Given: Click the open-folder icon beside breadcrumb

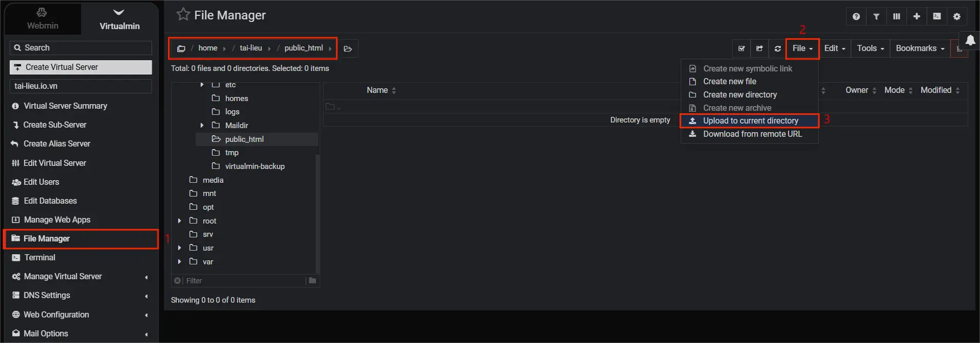Looking at the screenshot, I should click(x=348, y=48).
